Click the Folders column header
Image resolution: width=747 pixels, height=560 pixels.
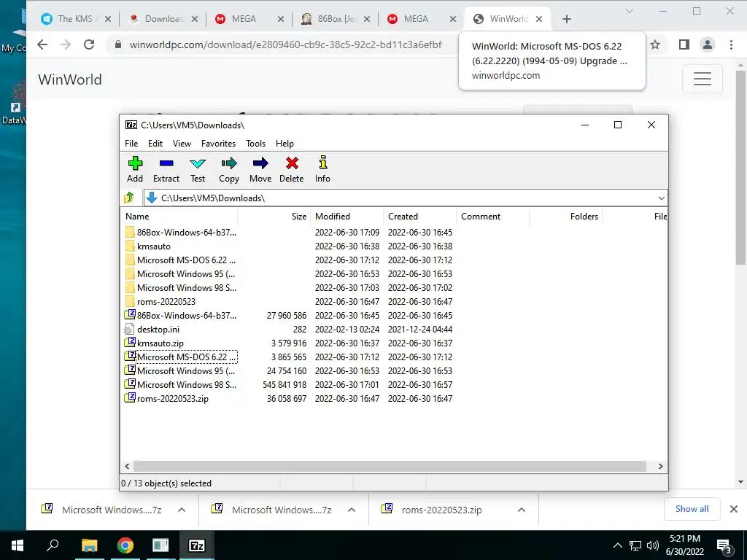(x=565, y=216)
